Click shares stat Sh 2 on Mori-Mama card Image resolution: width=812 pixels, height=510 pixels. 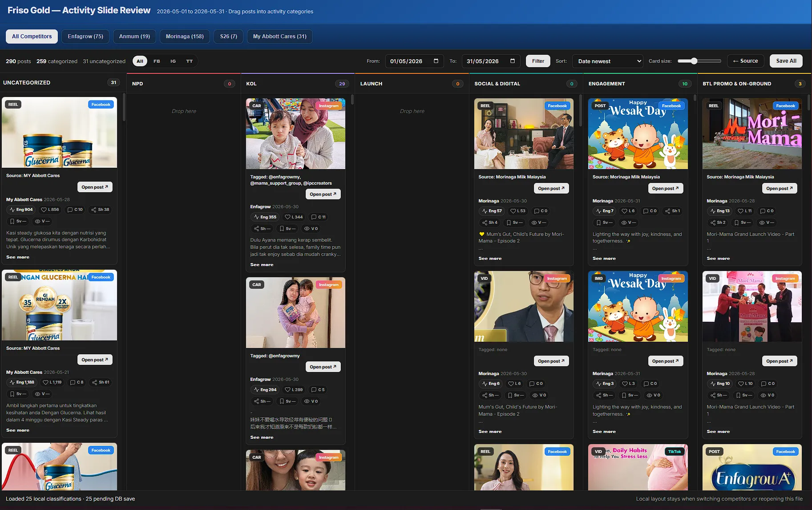718,223
